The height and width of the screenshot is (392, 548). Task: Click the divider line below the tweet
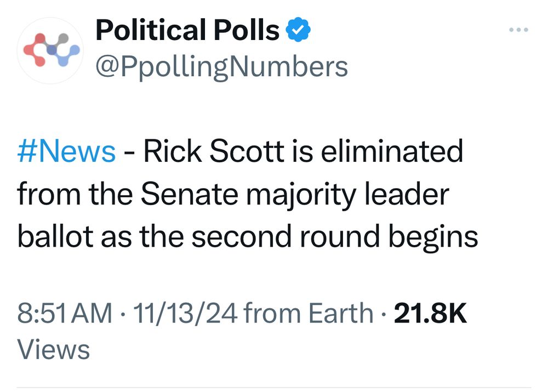pos(274,388)
